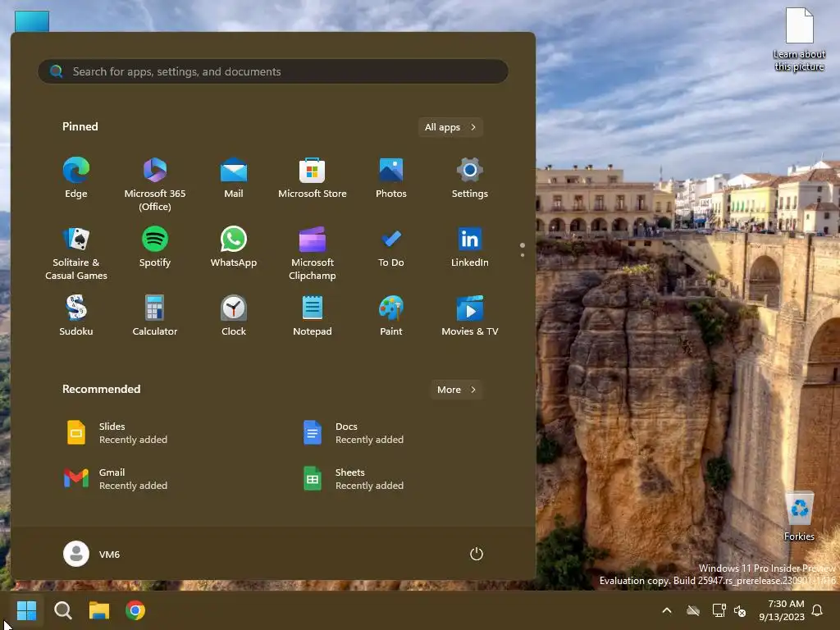Show all apps list
840x630 pixels.
tap(450, 127)
